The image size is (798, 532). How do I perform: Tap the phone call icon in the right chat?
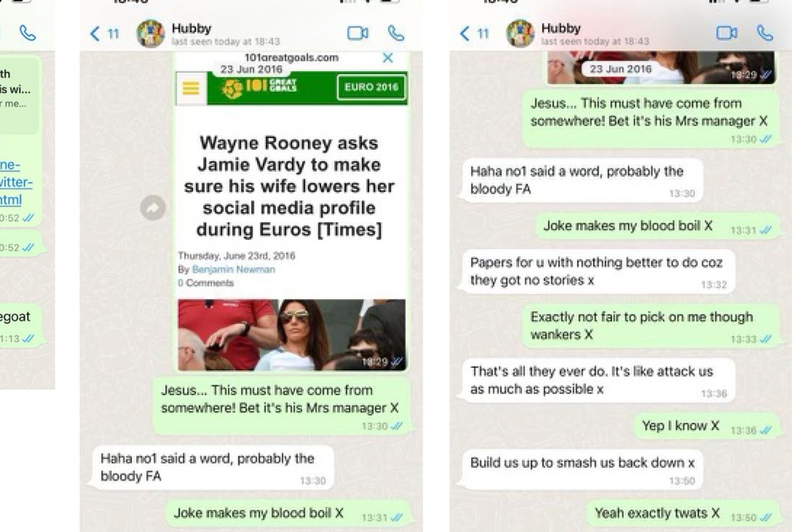(765, 33)
